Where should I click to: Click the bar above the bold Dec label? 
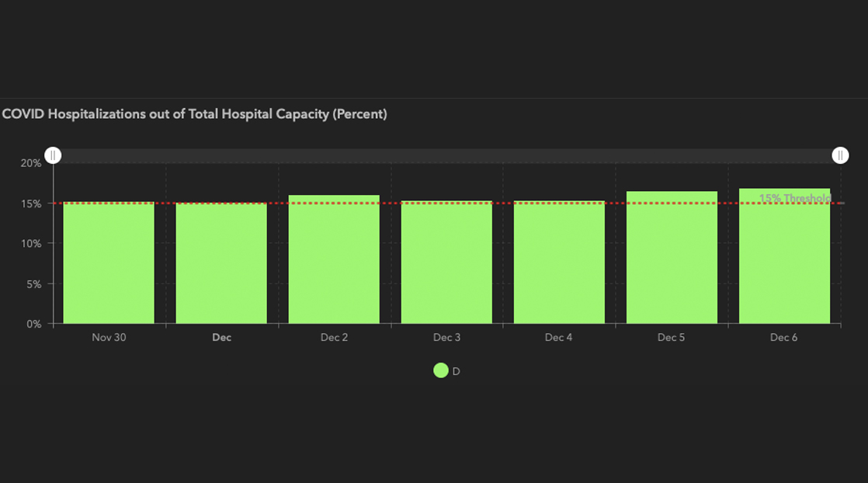coord(221,263)
